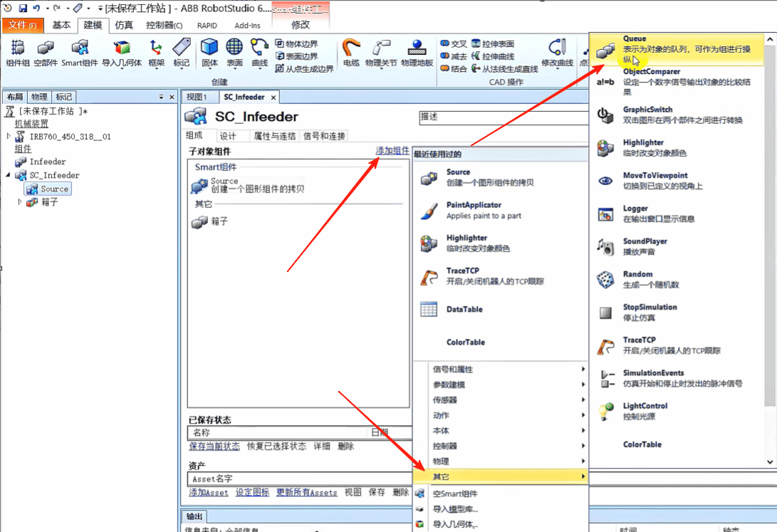Click 拉伸曲线 in the CAD group
The height and width of the screenshot is (532, 777).
[x=493, y=56]
